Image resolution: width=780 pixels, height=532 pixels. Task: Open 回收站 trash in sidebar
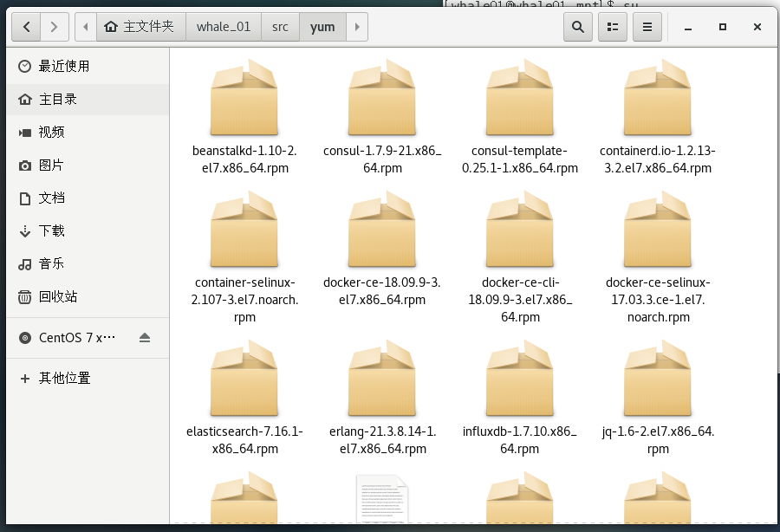click(88, 297)
